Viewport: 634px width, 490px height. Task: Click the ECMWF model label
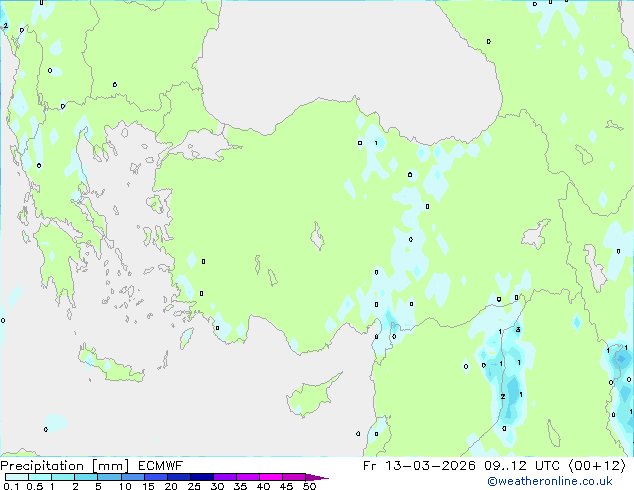(x=153, y=466)
